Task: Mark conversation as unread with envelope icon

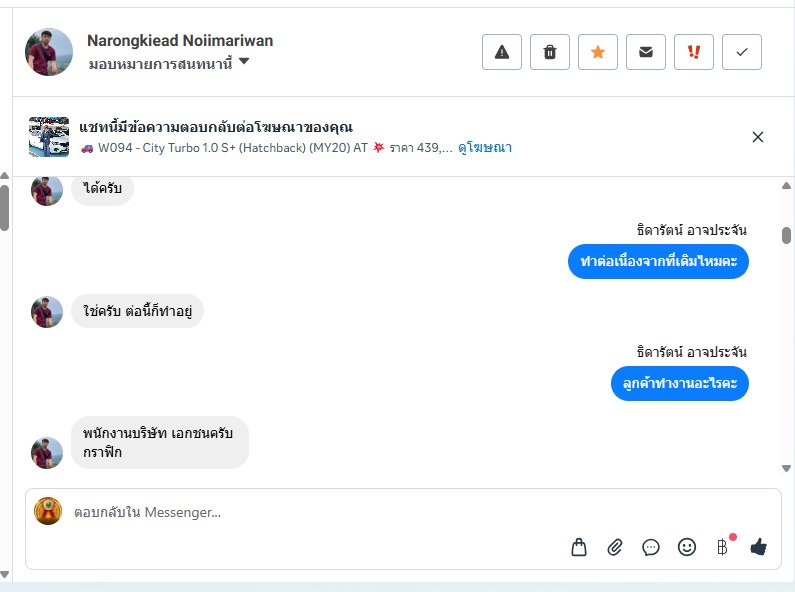Action: tap(645, 52)
